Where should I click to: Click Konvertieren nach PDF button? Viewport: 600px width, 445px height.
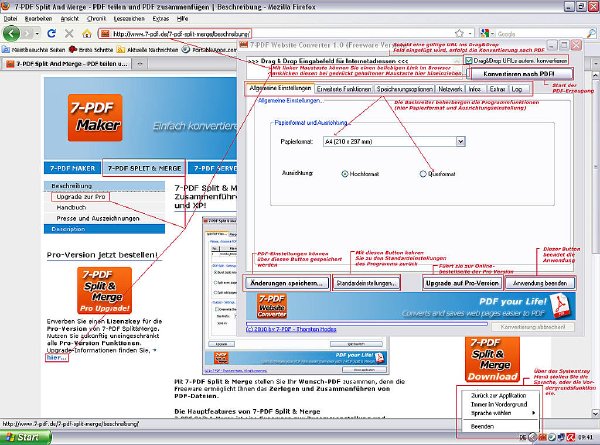pos(519,74)
